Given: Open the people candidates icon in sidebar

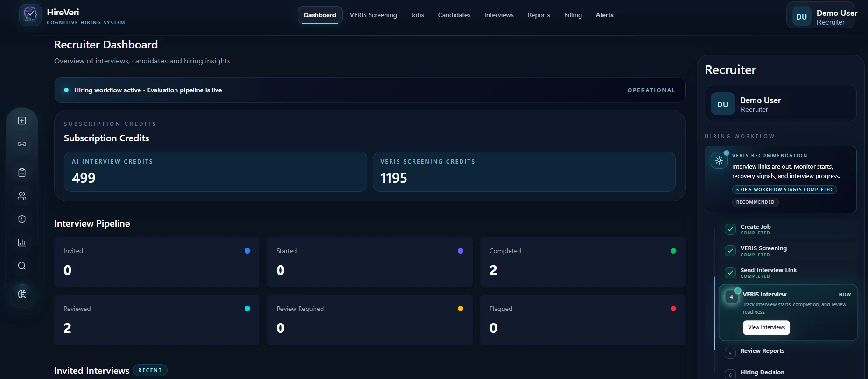Looking at the screenshot, I should point(22,196).
